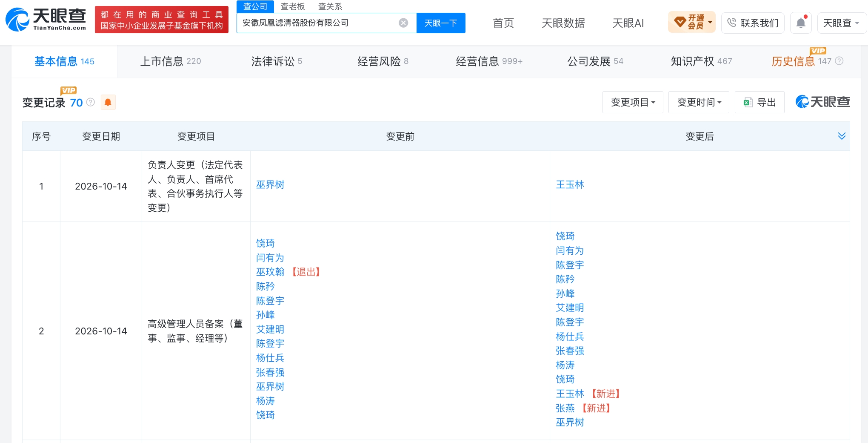Viewport: 868px width, 443px height.
Task: Open 孙峰 link in 变更后 column
Action: point(565,293)
